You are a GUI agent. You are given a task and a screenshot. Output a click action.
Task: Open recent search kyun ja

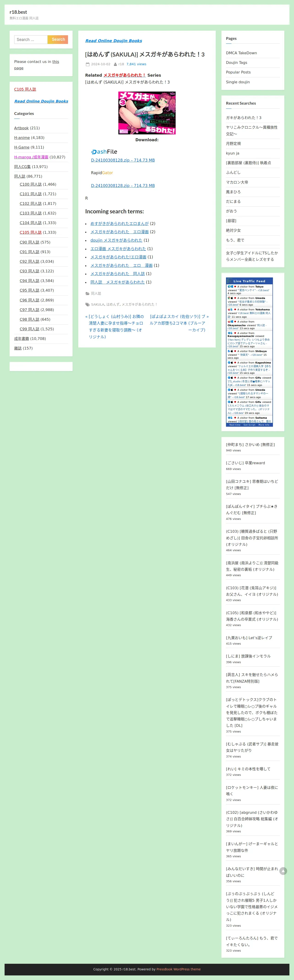[x=233, y=153]
